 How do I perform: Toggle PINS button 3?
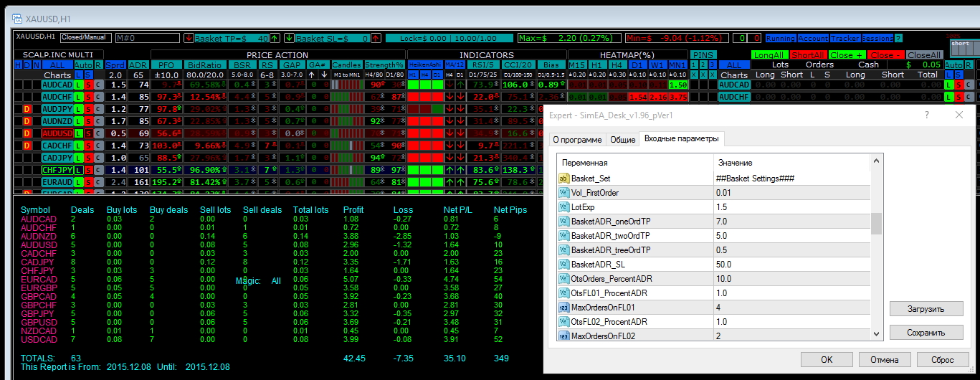click(713, 65)
